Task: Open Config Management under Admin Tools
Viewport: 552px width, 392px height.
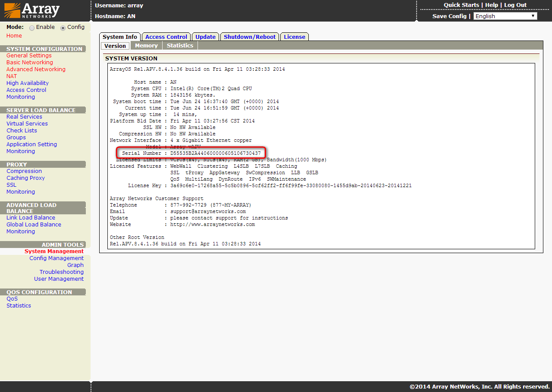Action: [56, 258]
